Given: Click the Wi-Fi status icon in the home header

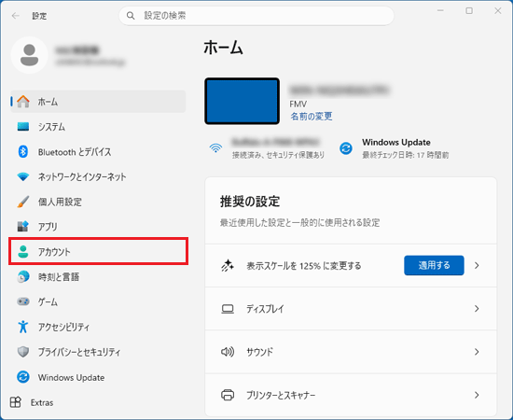Looking at the screenshot, I should coord(215,148).
